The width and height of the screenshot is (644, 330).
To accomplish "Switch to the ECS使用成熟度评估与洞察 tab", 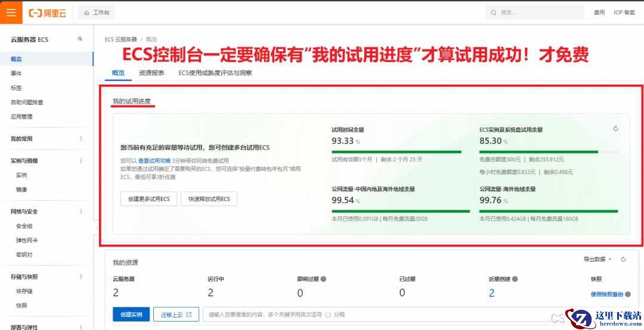I will (x=215, y=73).
